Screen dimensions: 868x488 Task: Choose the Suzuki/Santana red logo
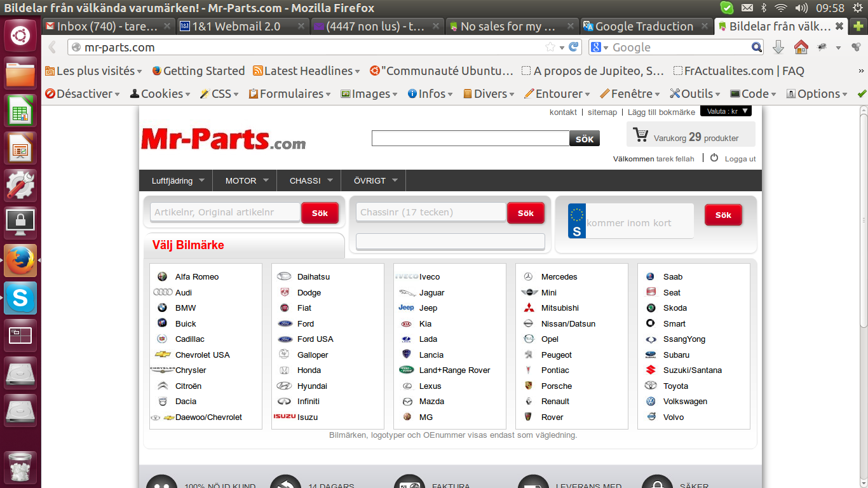point(651,370)
